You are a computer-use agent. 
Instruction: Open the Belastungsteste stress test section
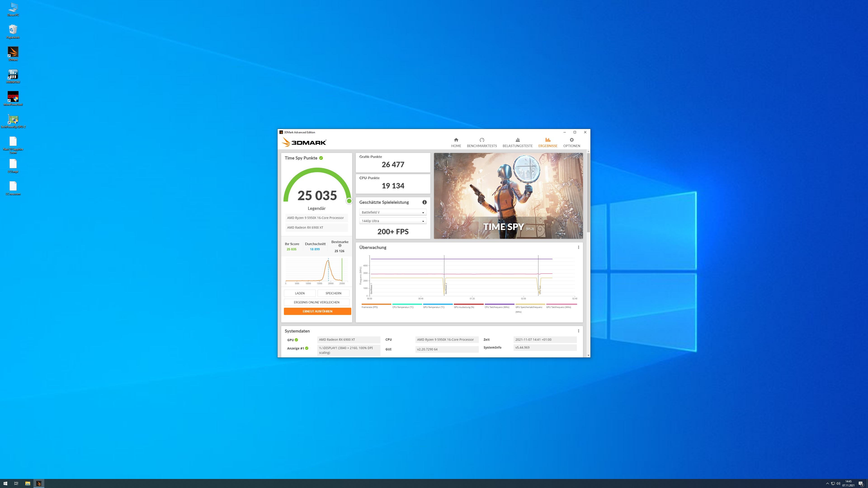click(x=517, y=143)
